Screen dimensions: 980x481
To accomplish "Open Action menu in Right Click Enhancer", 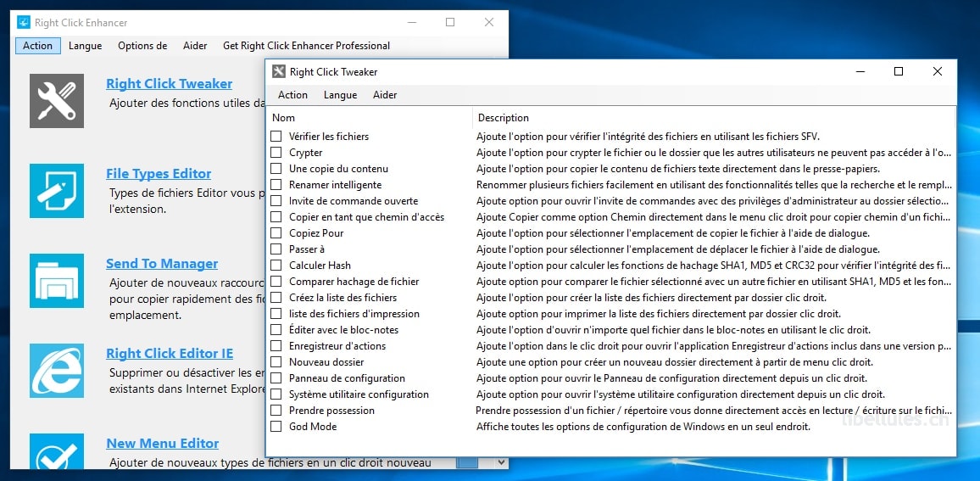I will (x=38, y=46).
